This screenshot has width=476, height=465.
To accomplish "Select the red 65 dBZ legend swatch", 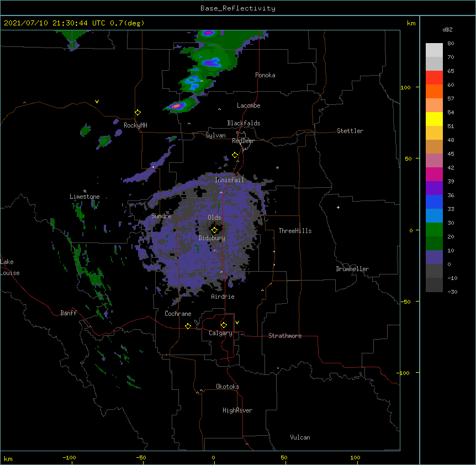I will 434,78.
